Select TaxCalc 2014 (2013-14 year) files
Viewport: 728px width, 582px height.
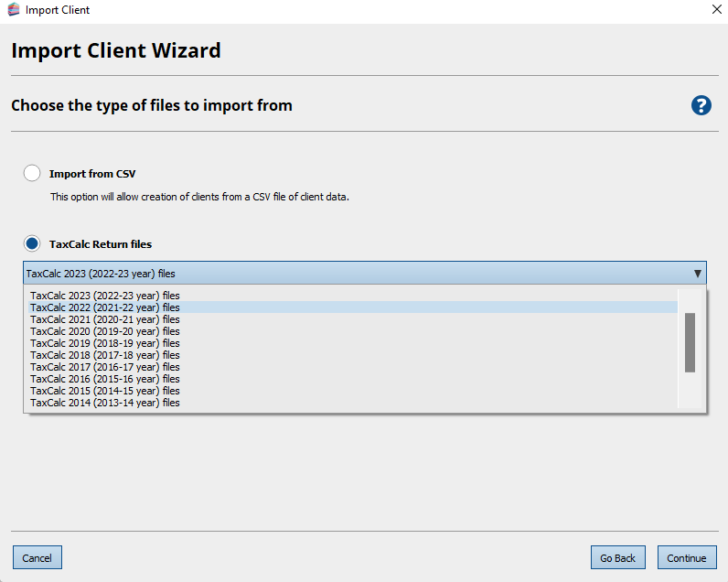tap(105, 403)
